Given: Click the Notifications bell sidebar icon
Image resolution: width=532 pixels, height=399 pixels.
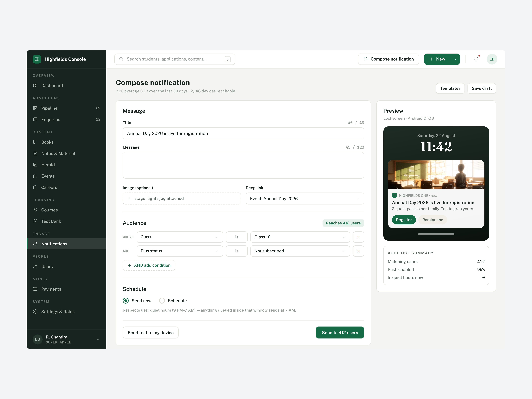Looking at the screenshot, I should click(x=35, y=244).
